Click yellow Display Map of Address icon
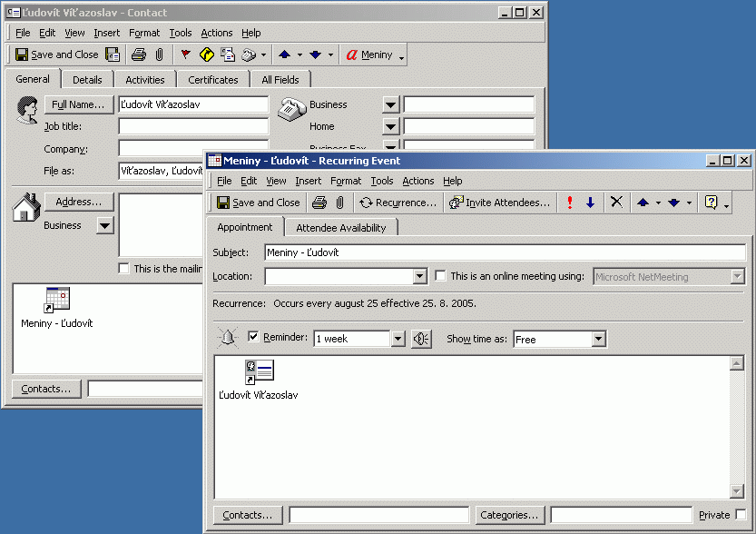Screen dimensions: 756x534 [206, 54]
